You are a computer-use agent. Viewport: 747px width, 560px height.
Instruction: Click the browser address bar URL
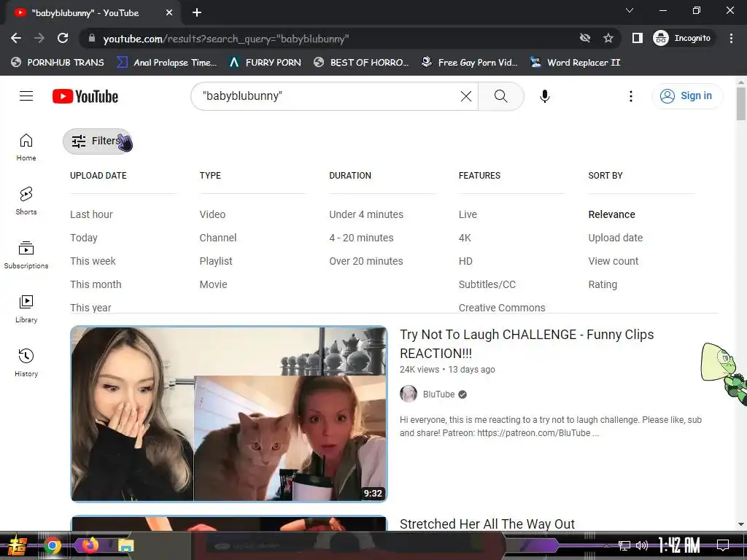pyautogui.click(x=226, y=39)
